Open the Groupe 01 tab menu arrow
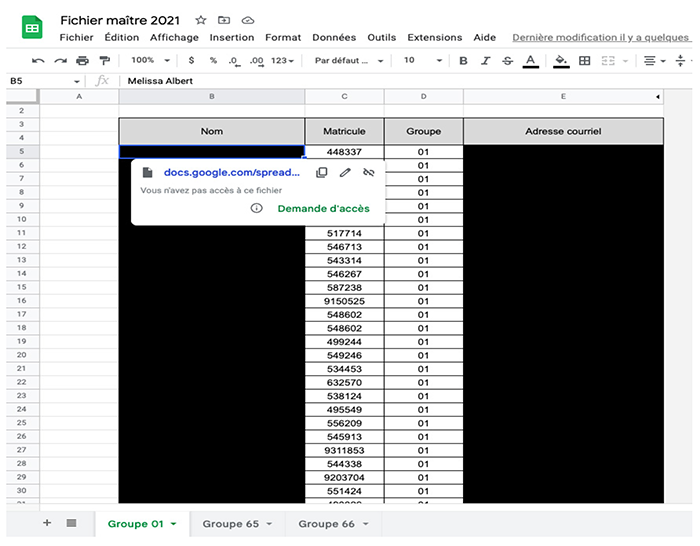The image size is (700, 546). pyautogui.click(x=174, y=524)
